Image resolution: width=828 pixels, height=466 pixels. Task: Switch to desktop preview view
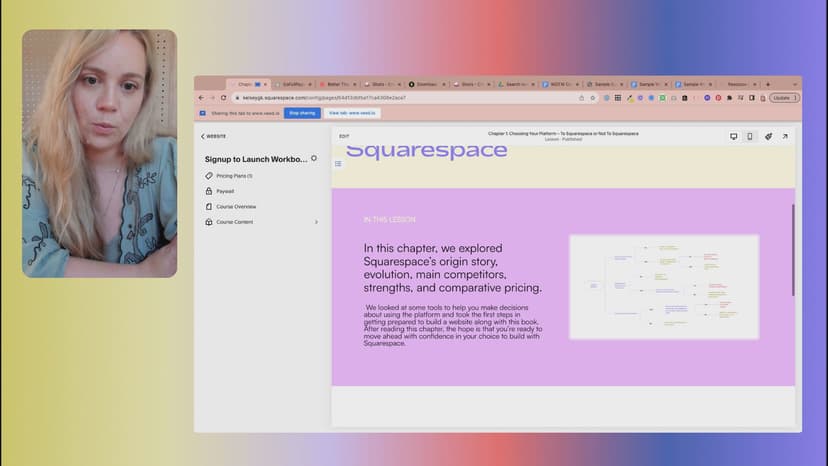coord(733,136)
